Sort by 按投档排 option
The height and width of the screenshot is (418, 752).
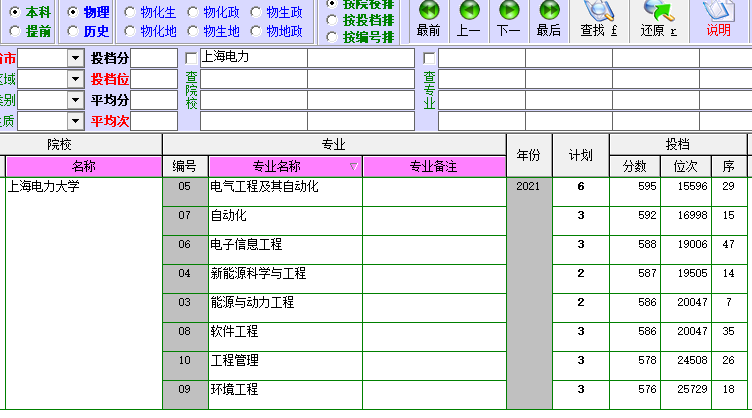(x=360, y=20)
